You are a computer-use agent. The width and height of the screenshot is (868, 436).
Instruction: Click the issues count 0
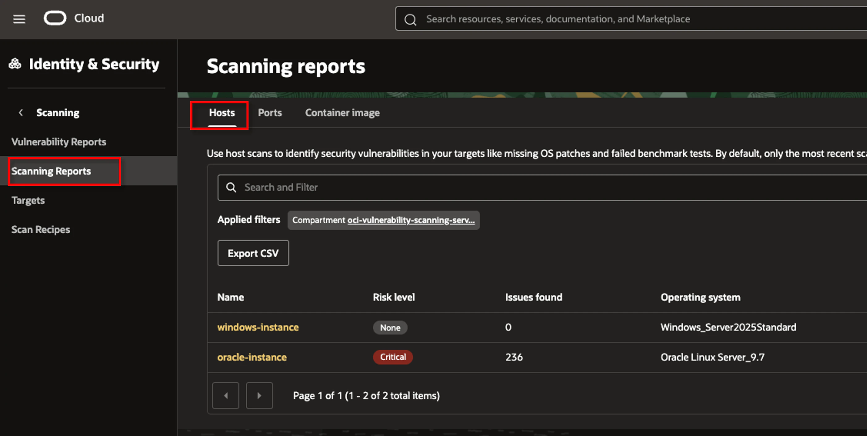point(508,327)
